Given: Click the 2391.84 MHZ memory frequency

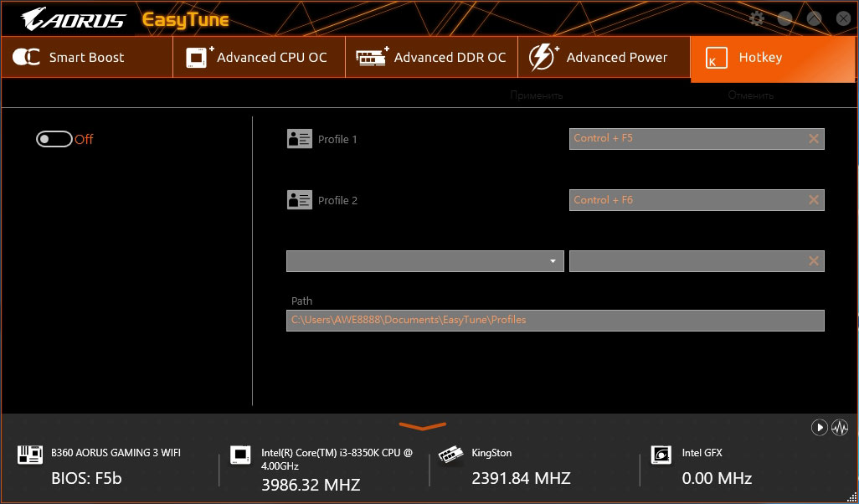Looking at the screenshot, I should 521,478.
